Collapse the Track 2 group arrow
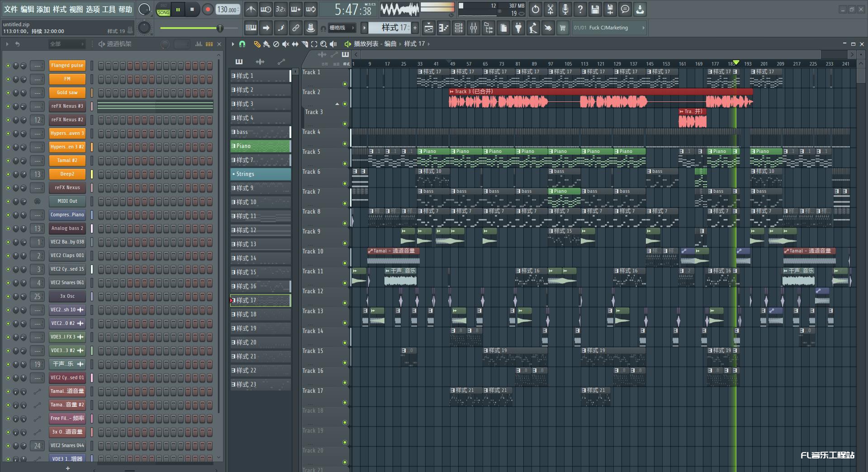 [337, 104]
